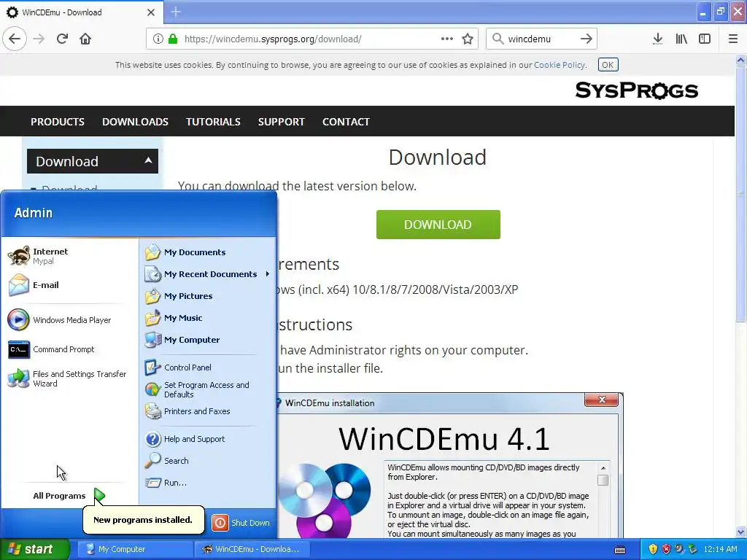The height and width of the screenshot is (560, 747).
Task: Open PRODUCTS menu on SysProgs site
Action: tap(58, 122)
